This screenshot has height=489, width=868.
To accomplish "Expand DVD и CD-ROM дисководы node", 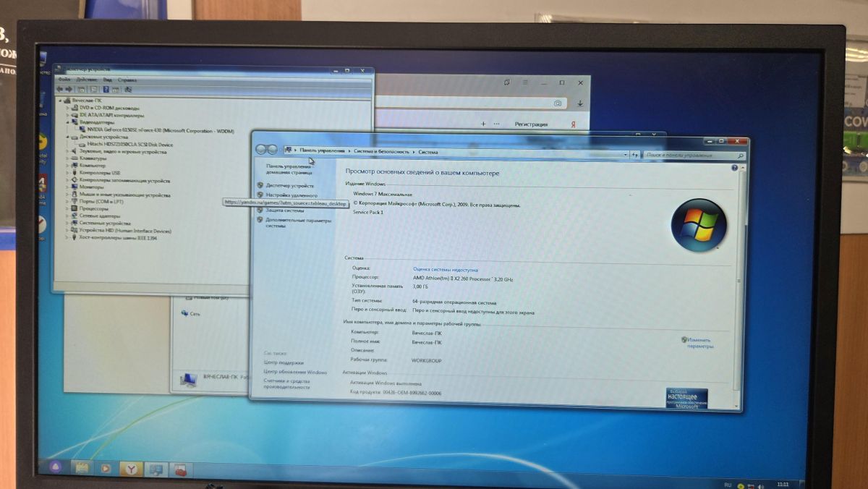I will tap(69, 107).
